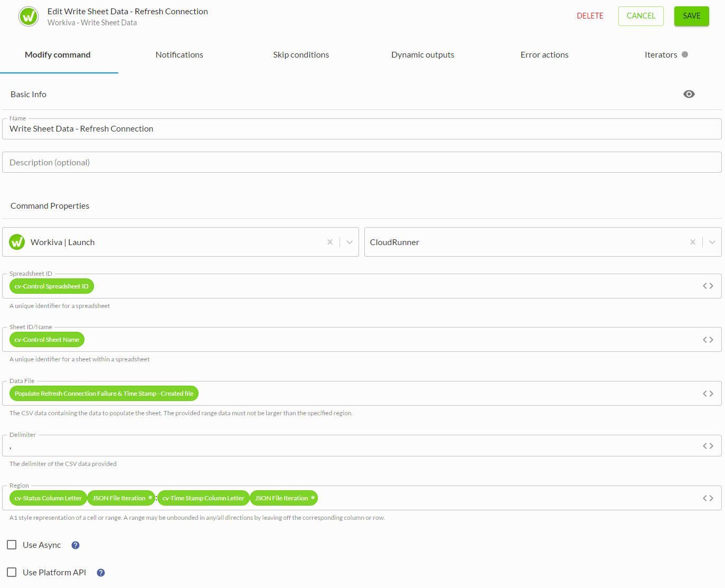Open the Use Platform API help icon
Viewport: 725px width, 588px height.
tap(101, 573)
